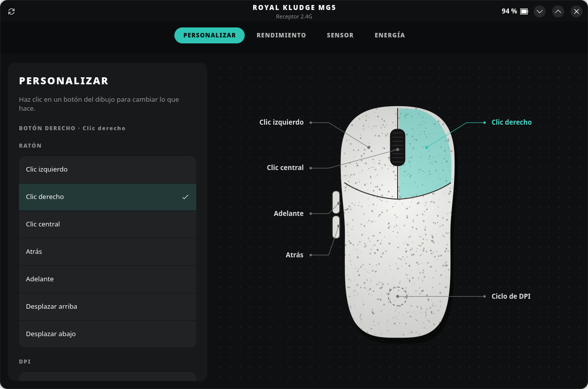Viewport: 588px width, 389px height.
Task: Click the Adelante diagram label
Action: pyautogui.click(x=289, y=213)
